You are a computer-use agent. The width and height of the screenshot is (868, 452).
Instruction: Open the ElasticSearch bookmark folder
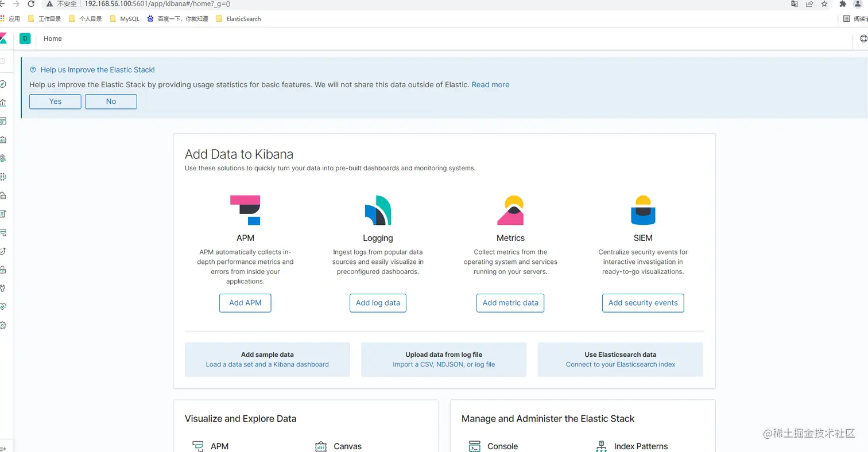coord(238,18)
